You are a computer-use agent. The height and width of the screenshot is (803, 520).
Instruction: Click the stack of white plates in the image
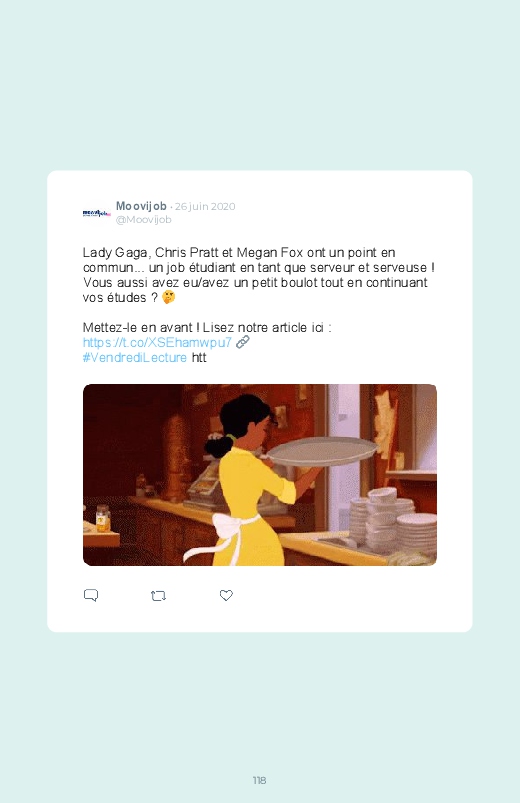coord(392,520)
